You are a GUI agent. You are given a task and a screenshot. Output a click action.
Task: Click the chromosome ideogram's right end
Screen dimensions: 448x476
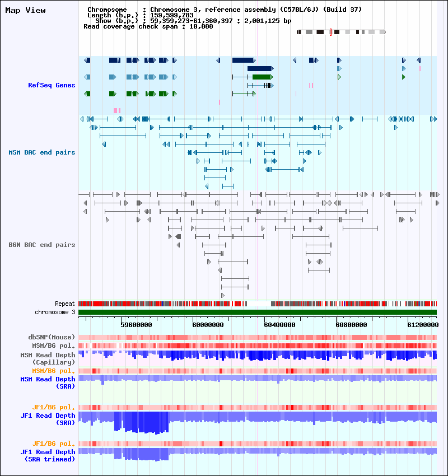(x=384, y=32)
